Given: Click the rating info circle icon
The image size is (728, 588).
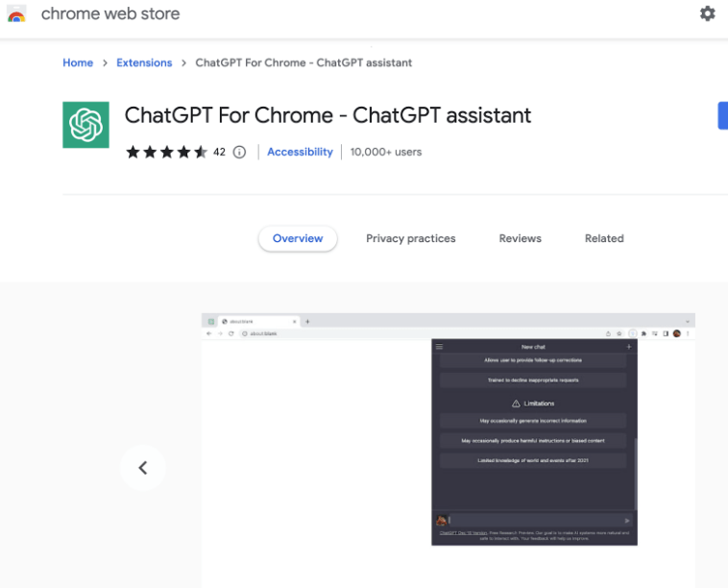Looking at the screenshot, I should (240, 152).
